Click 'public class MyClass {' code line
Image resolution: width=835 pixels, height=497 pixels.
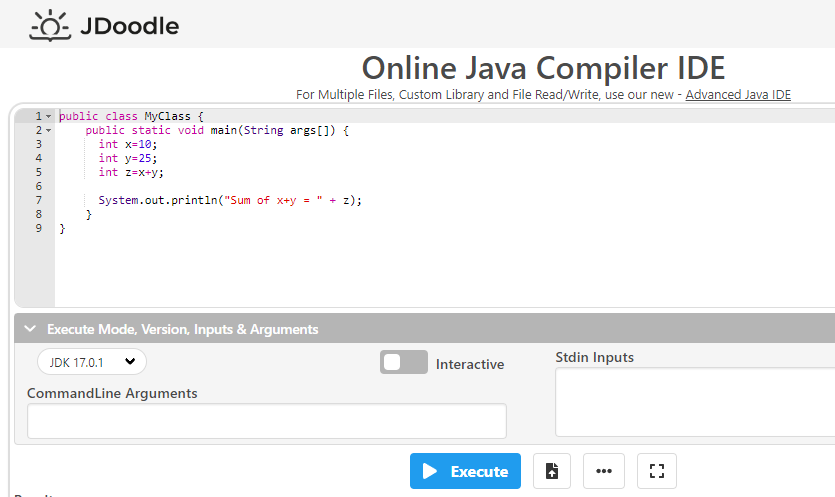[131, 116]
